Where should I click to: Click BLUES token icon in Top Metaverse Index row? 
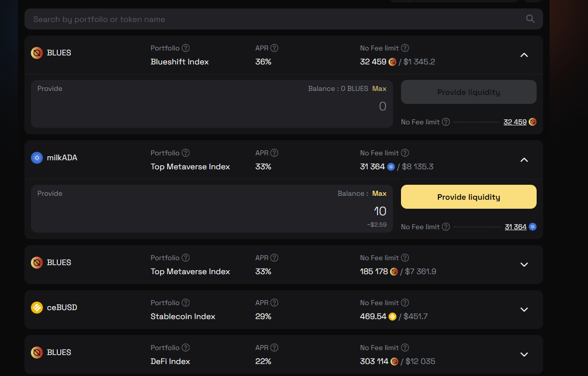pos(37,263)
